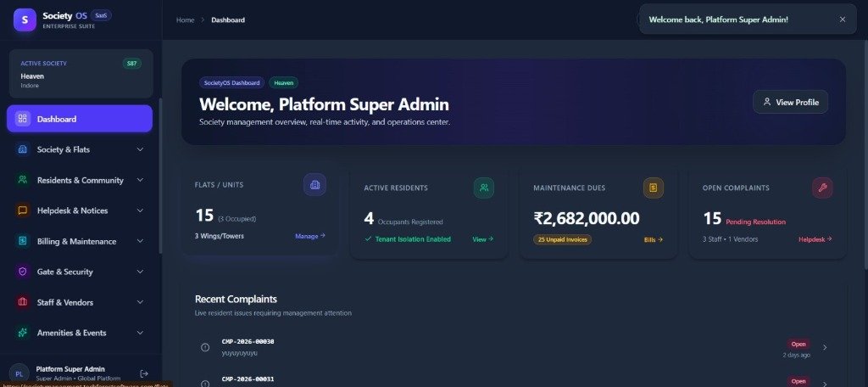Click the S87 society badge

click(x=131, y=63)
